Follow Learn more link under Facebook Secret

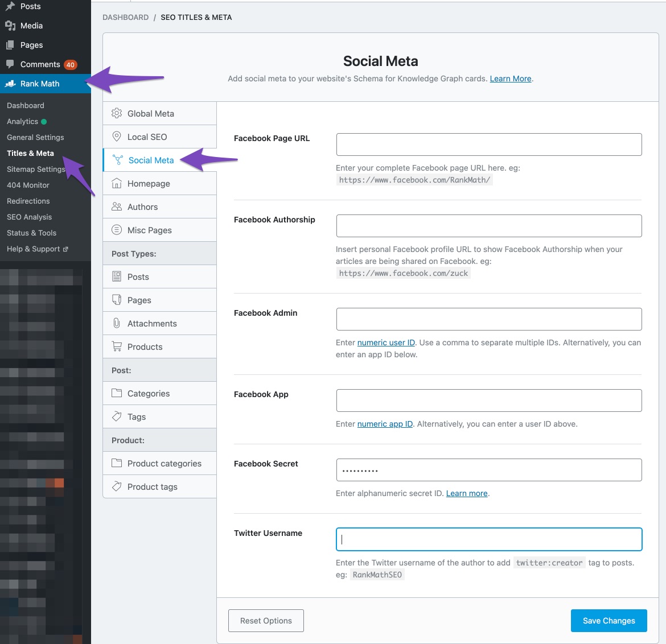(x=467, y=493)
